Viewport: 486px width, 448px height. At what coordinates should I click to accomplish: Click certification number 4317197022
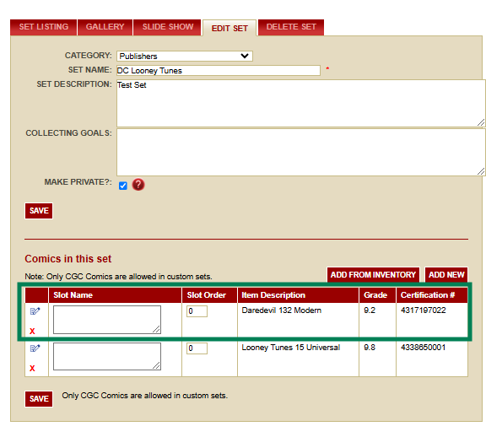click(x=424, y=310)
